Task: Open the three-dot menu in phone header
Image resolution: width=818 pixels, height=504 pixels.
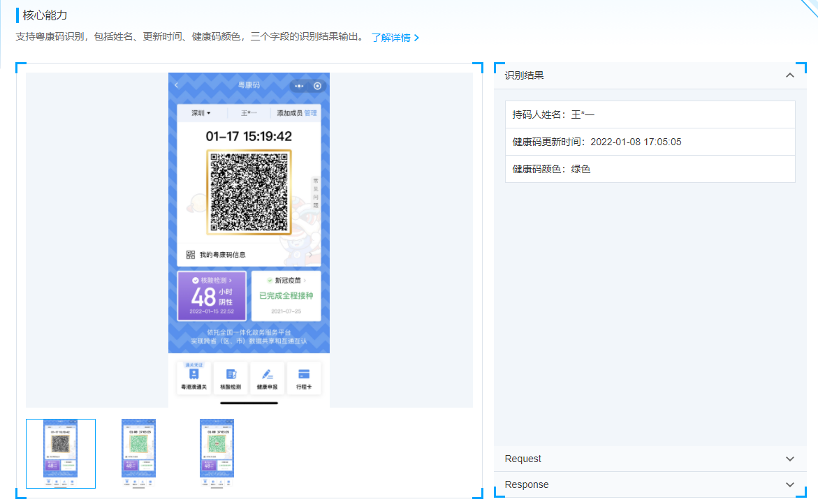Action: [299, 86]
